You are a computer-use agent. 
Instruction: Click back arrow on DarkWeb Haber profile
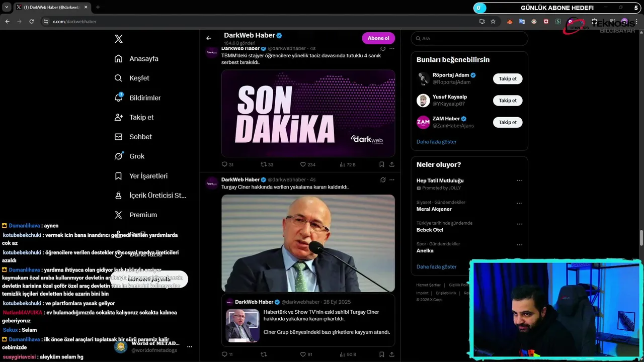(209, 38)
